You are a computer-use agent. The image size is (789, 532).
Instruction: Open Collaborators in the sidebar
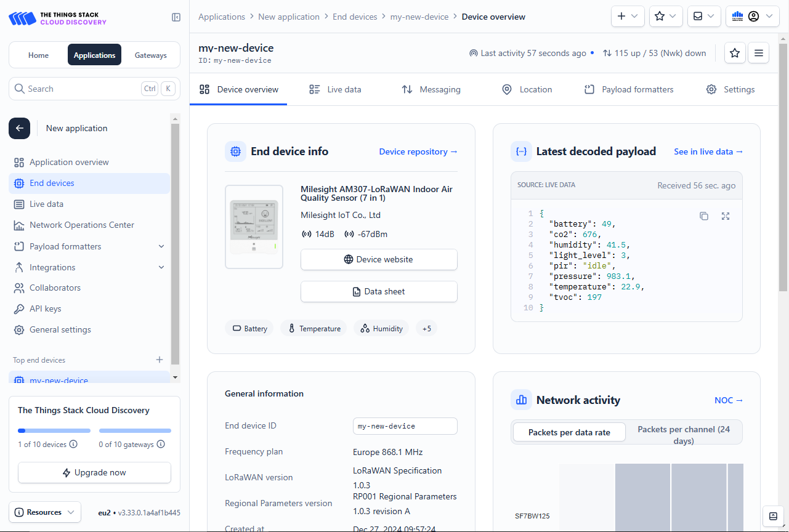(89, 288)
